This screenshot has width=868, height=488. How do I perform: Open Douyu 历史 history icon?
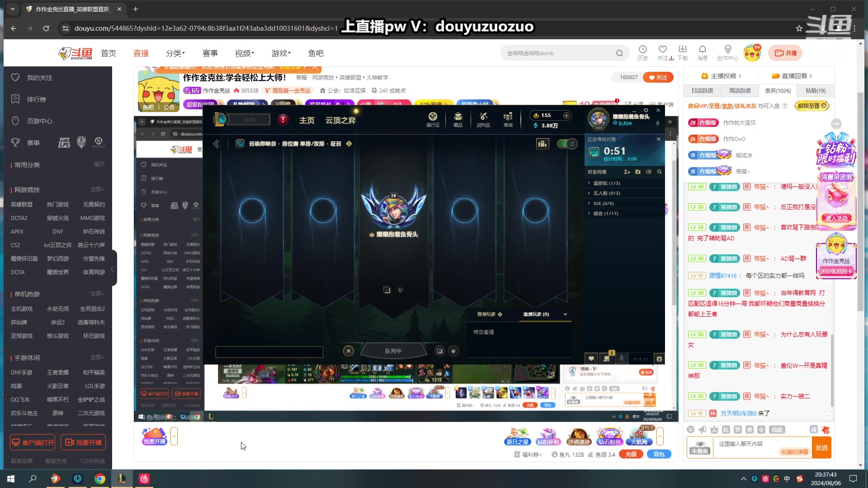coord(642,53)
